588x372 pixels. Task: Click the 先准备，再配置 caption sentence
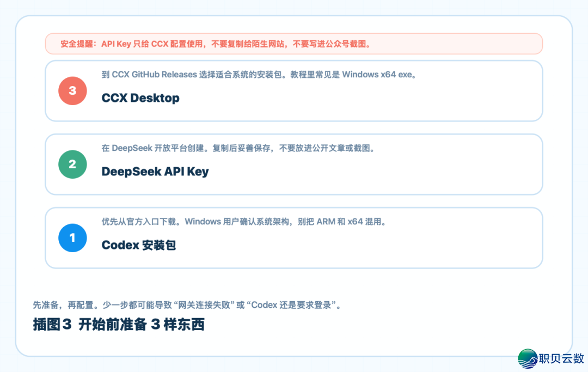(187, 305)
